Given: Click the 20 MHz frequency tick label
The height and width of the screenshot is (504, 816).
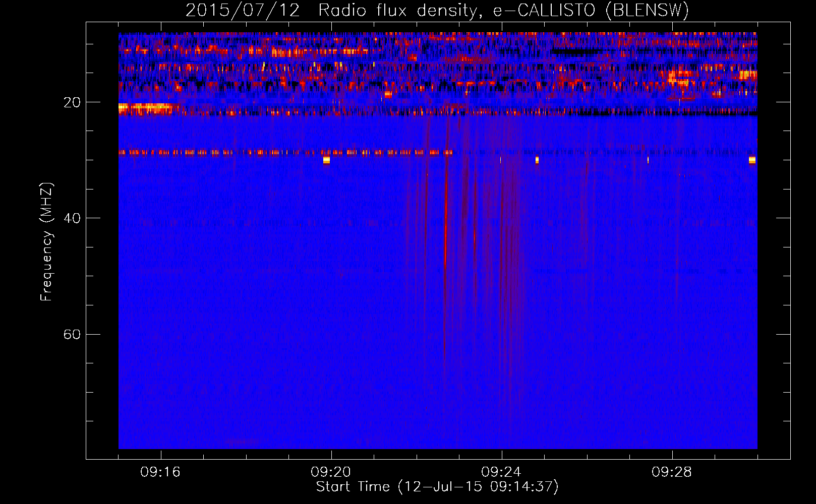Looking at the screenshot, I should point(72,103).
